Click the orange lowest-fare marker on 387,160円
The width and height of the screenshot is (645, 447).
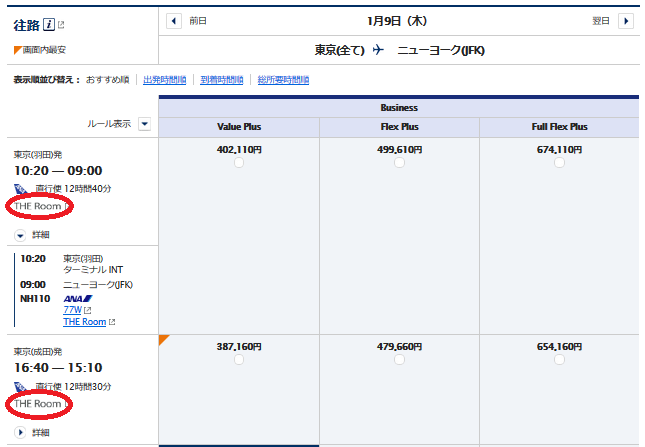coord(164,340)
